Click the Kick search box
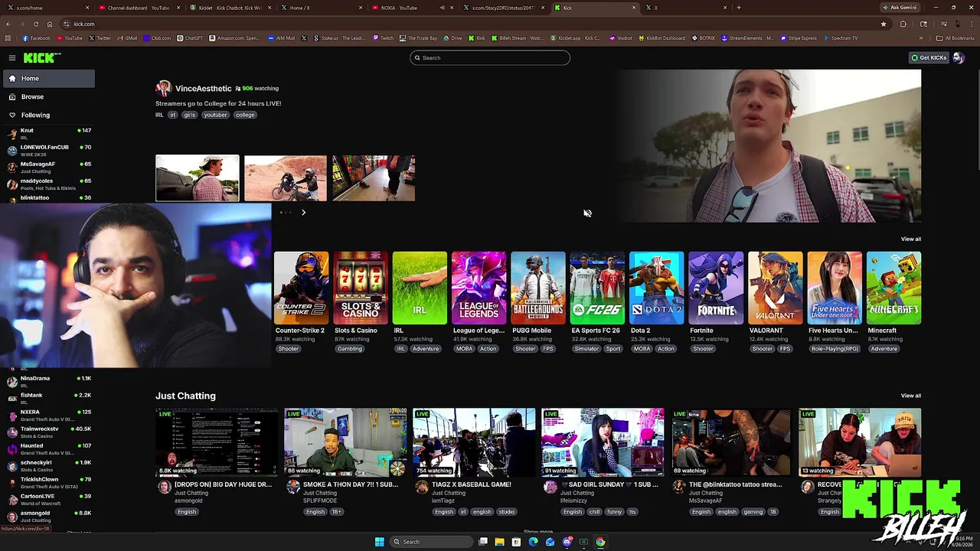Image resolution: width=980 pixels, height=551 pixels. click(x=490, y=57)
